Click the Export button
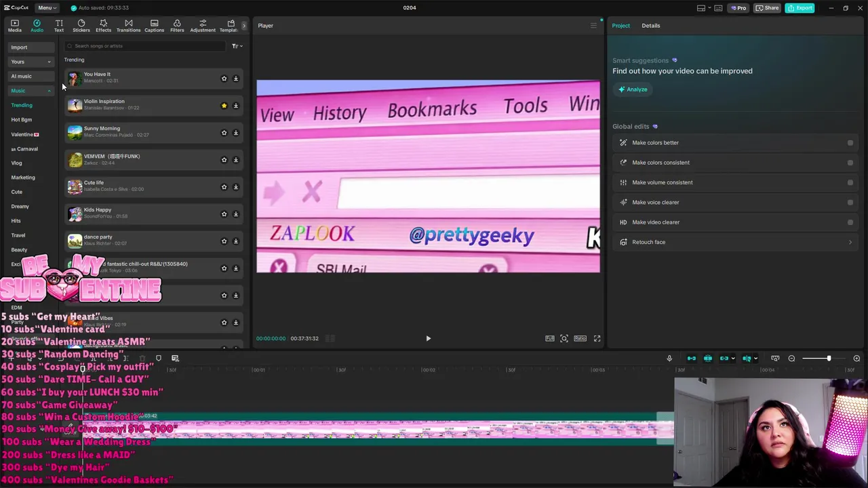 tap(800, 8)
